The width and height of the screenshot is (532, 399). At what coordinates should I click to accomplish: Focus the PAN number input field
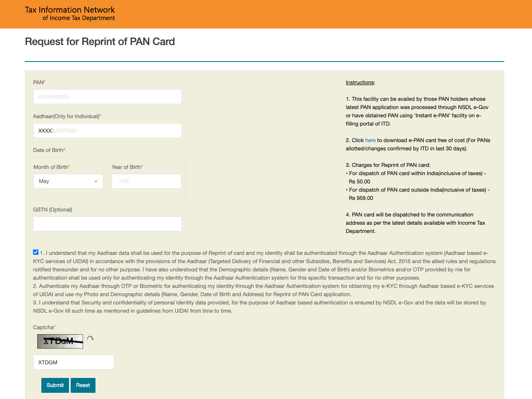107,97
